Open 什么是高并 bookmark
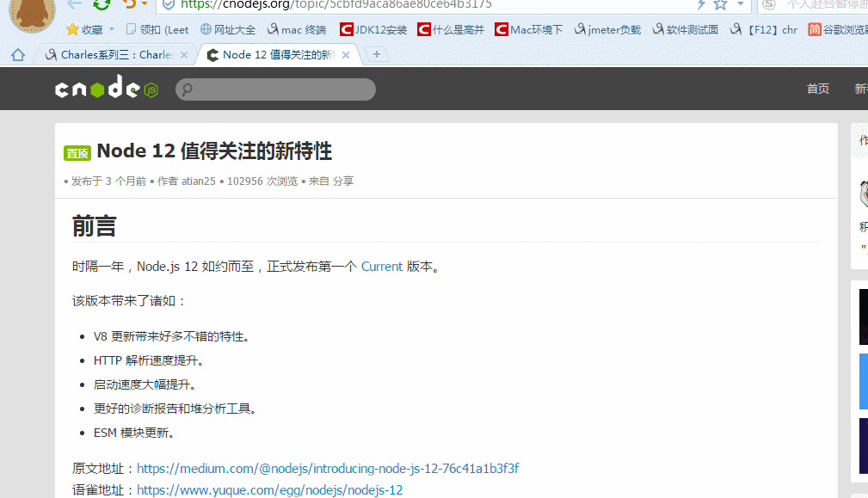Screen dimensions: 868x498 coord(451,30)
